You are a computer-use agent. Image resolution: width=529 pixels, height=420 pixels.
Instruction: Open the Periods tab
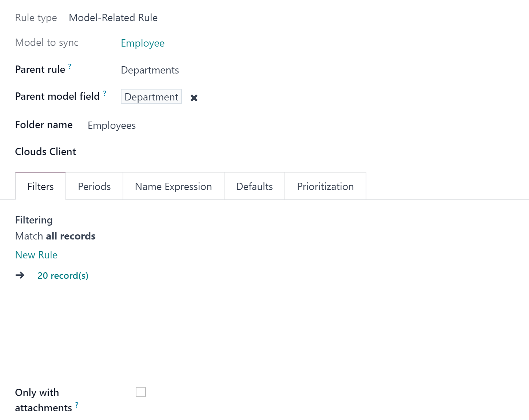pos(94,186)
